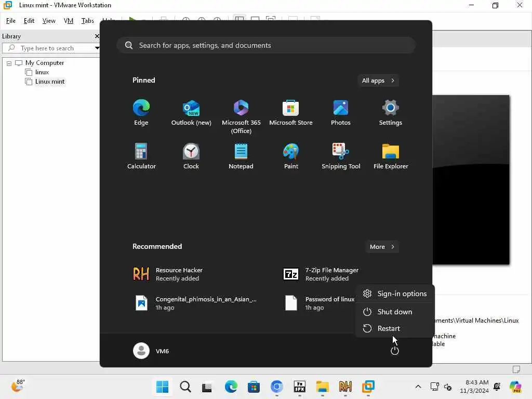Open clock and date flyout

tap(474, 387)
